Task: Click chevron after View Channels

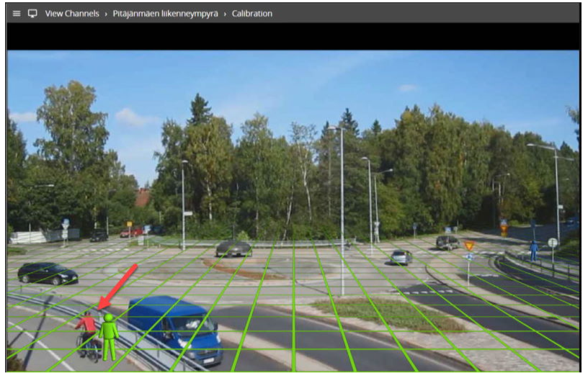Action: (106, 14)
